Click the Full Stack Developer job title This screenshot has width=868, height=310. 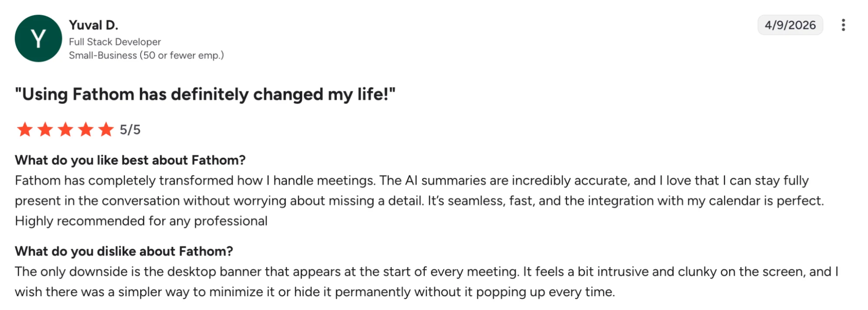point(115,42)
